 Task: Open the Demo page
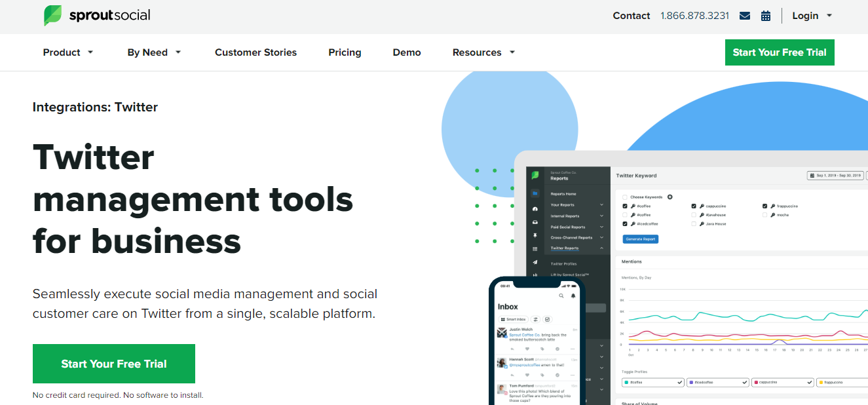[x=407, y=52]
